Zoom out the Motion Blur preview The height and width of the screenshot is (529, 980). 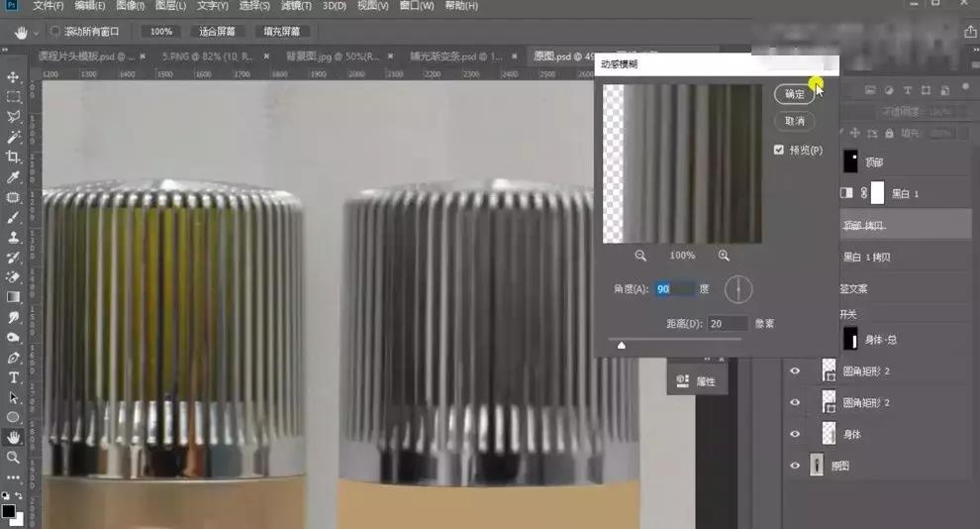[640, 256]
